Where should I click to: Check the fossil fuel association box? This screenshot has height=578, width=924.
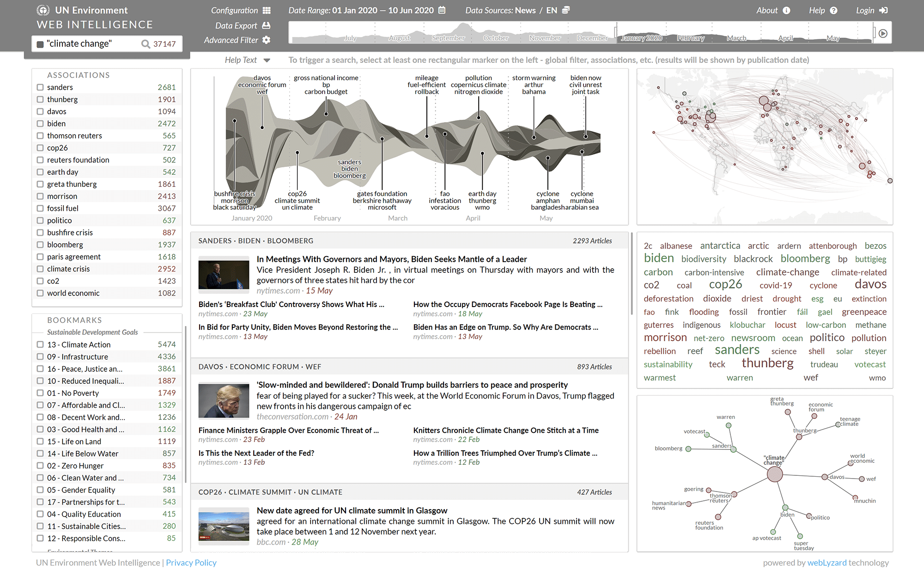tap(40, 208)
